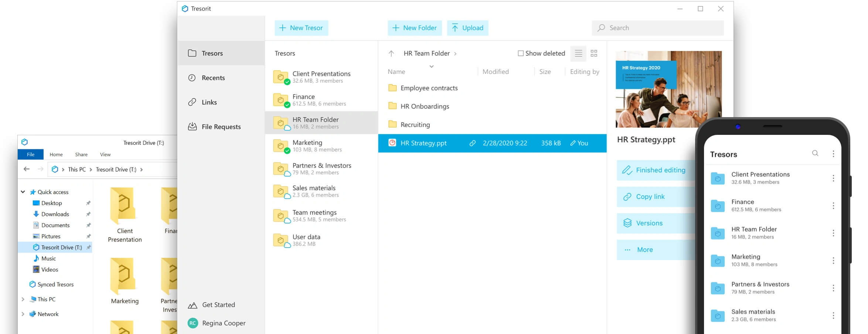
Task: Tap search icon in phone Tresors header
Action: (x=815, y=153)
